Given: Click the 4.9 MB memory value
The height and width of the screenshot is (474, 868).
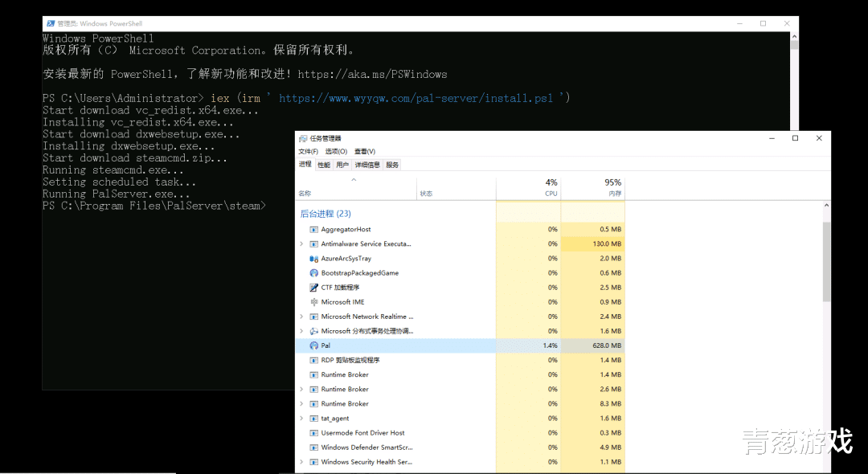Looking at the screenshot, I should coord(611,447).
